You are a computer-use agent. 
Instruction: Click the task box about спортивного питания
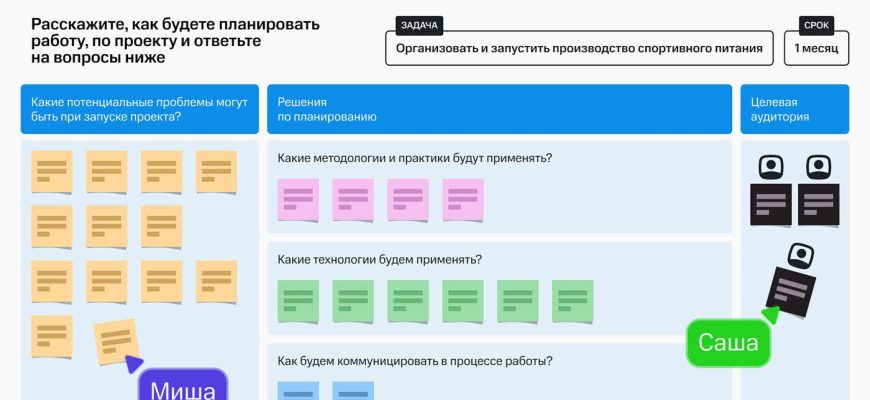579,48
